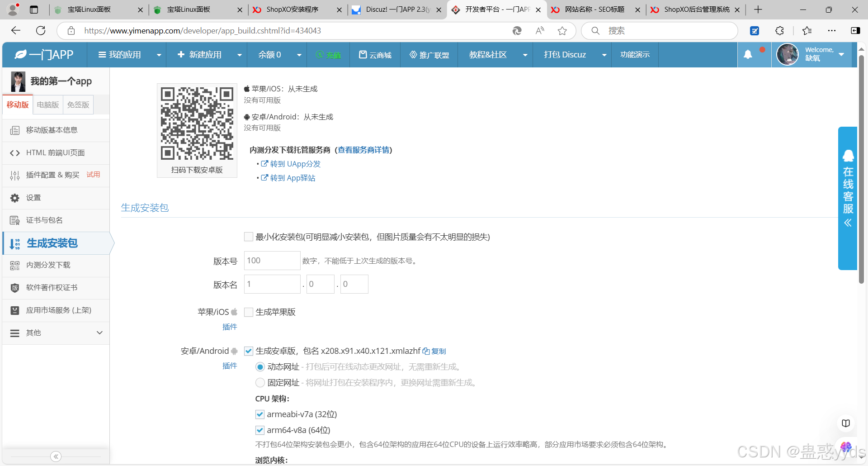This screenshot has height=466, width=868.
Task: Switch to ShopXO后台管理系统 browser tab
Action: [695, 10]
